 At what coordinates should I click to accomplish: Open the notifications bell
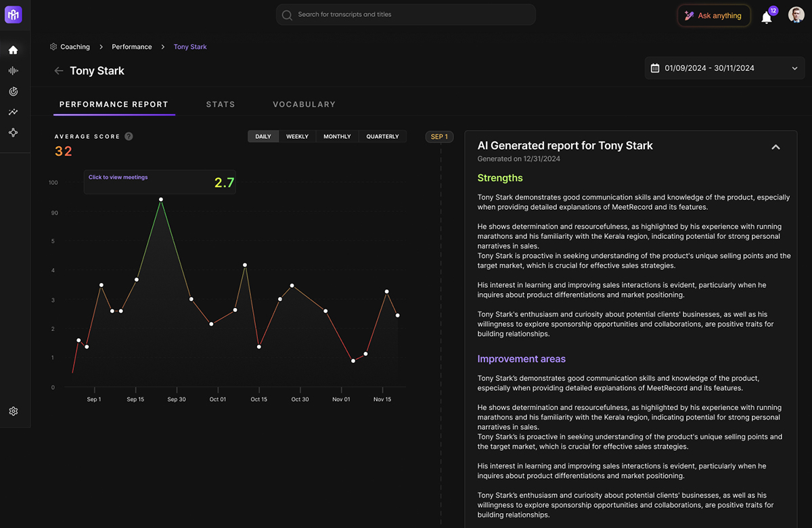tap(767, 18)
